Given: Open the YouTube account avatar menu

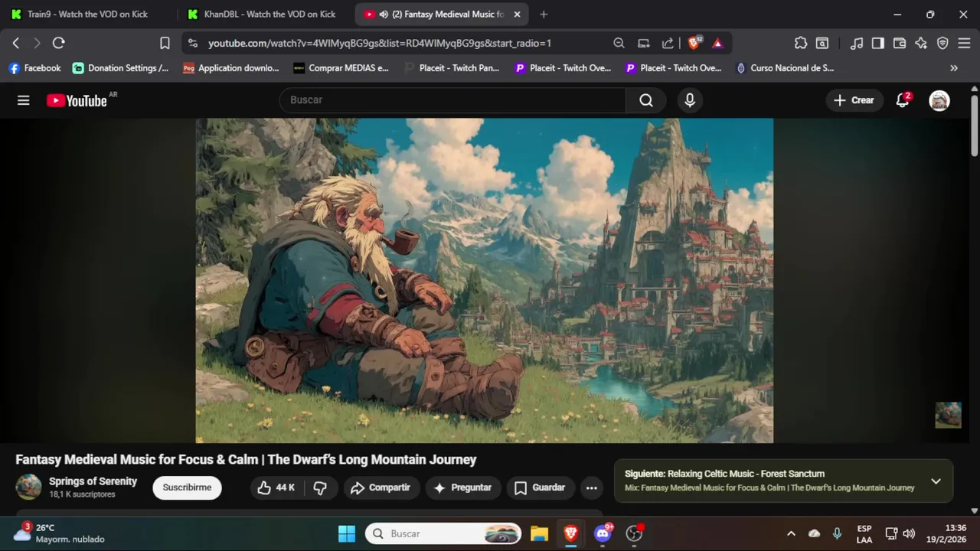Looking at the screenshot, I should 939,100.
